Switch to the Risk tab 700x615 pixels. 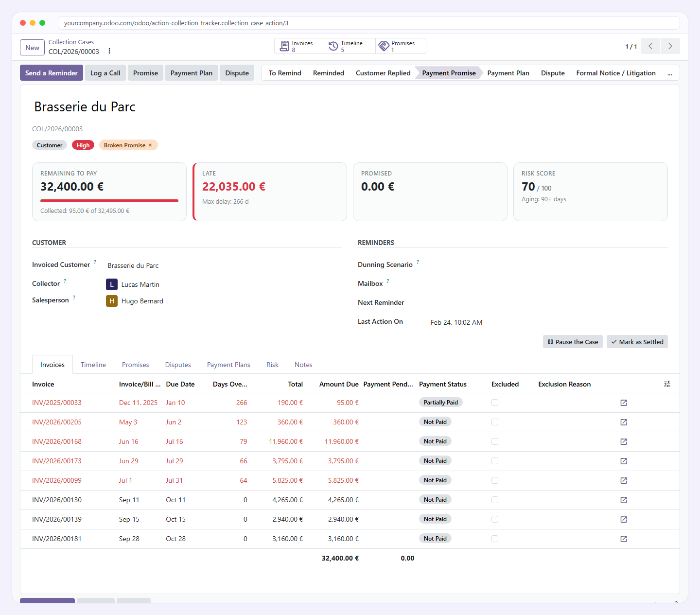(x=272, y=365)
